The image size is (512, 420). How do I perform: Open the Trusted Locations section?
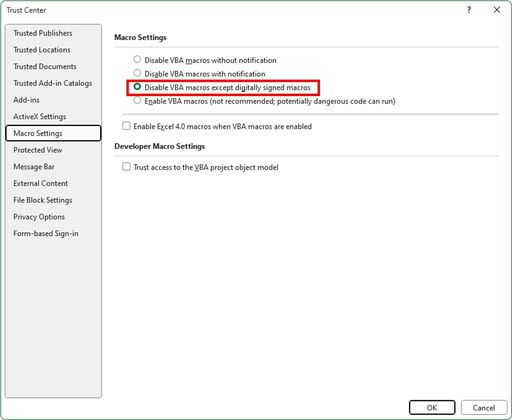click(42, 50)
